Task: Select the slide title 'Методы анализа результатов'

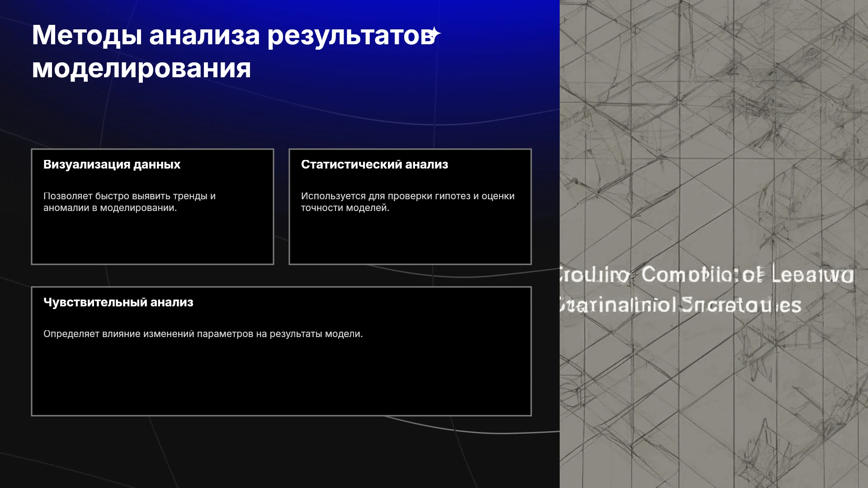Action: click(x=234, y=35)
